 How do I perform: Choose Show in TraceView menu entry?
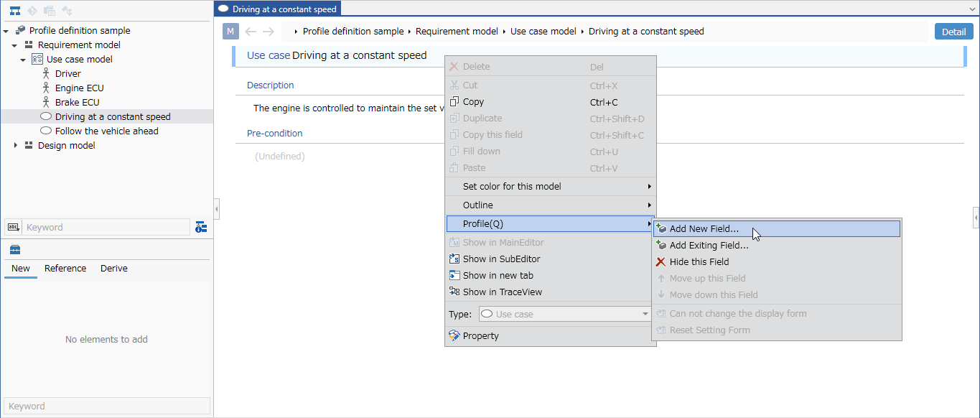tap(551, 292)
